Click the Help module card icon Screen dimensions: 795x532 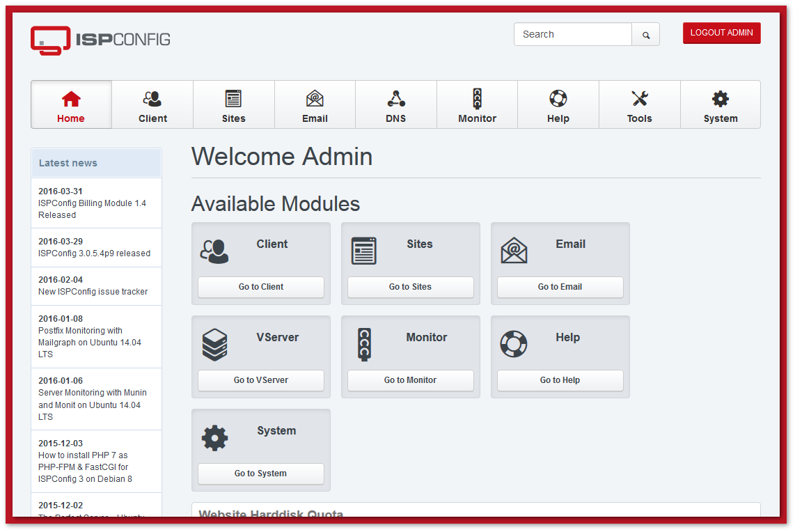point(514,345)
